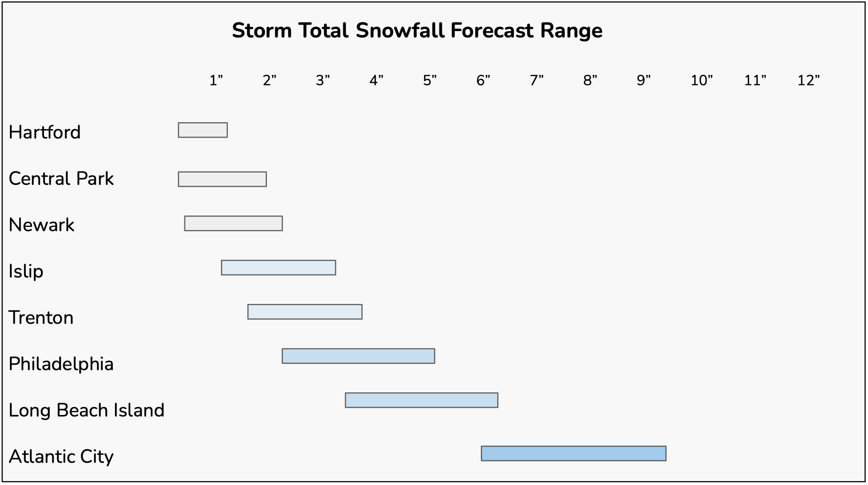Click the Hartford city label
This screenshot has width=868, height=485.
tap(44, 132)
